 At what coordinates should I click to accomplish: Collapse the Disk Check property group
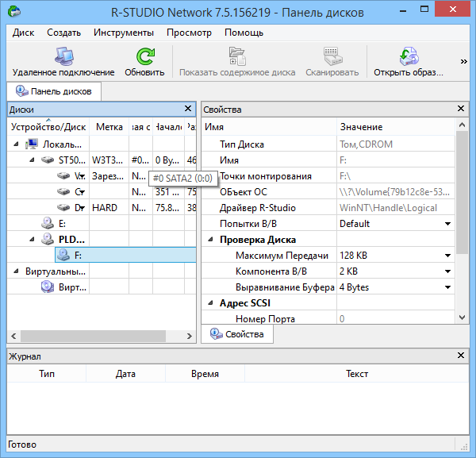(x=210, y=240)
